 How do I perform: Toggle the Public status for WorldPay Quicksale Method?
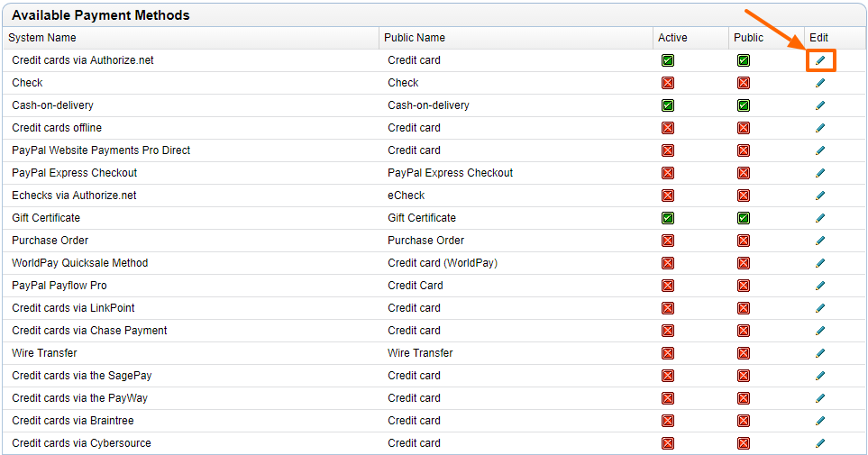(744, 263)
